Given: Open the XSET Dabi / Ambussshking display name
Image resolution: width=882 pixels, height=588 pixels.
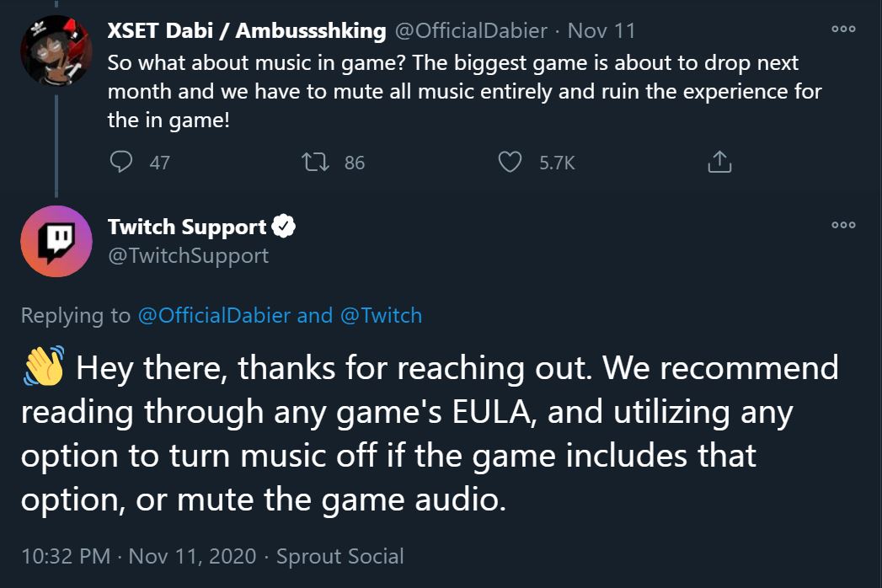Looking at the screenshot, I should [x=247, y=32].
